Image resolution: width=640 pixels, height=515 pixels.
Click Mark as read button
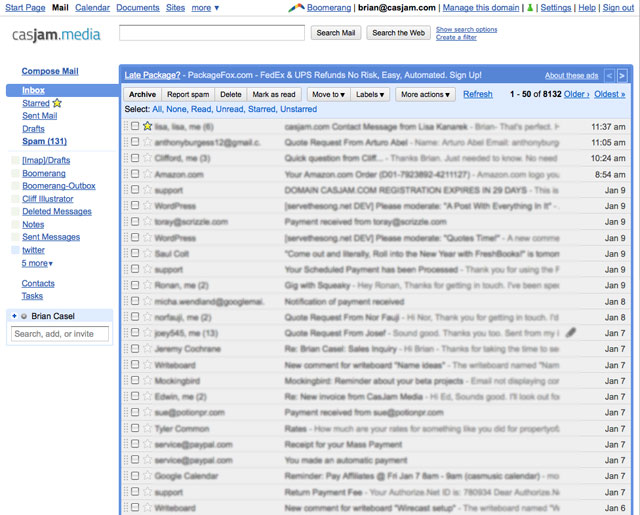point(274,94)
